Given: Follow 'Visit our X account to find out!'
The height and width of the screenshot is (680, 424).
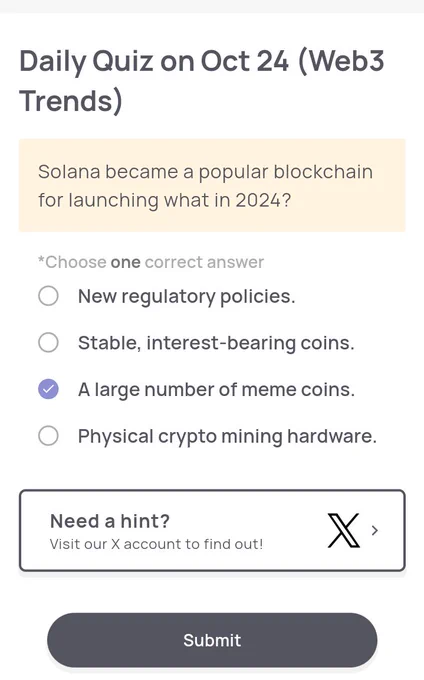Looking at the screenshot, I should 156,544.
